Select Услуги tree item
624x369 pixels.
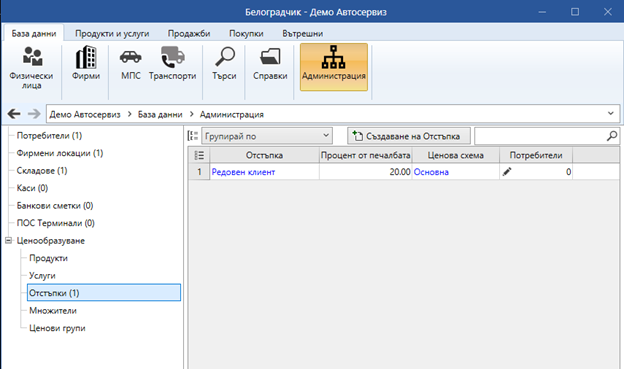tap(42, 276)
